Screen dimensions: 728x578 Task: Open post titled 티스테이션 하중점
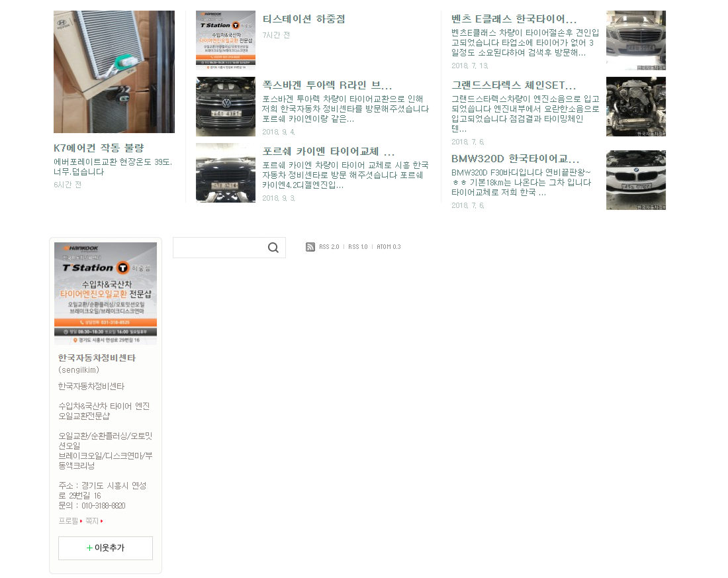click(304, 19)
